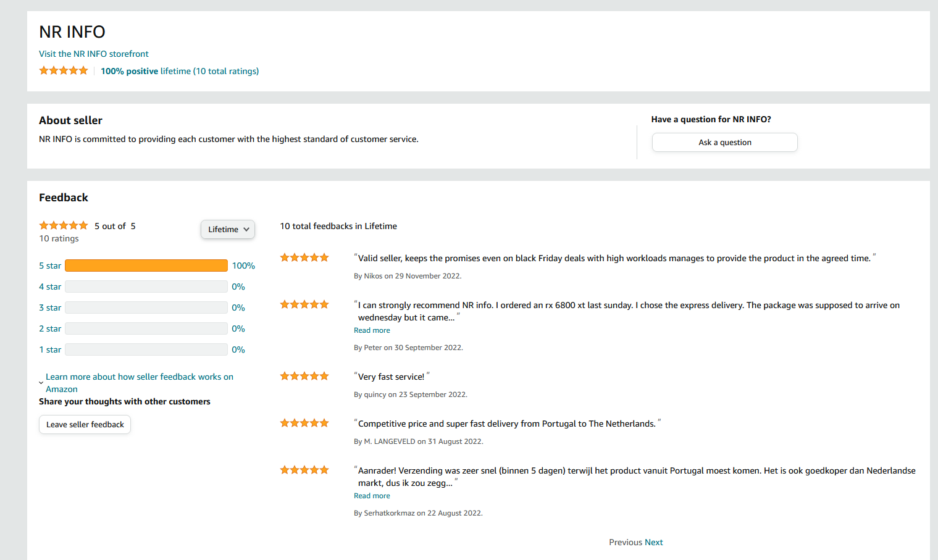The width and height of the screenshot is (938, 560).
Task: Expand "Learn more about how seller feedback works"
Action: [140, 383]
